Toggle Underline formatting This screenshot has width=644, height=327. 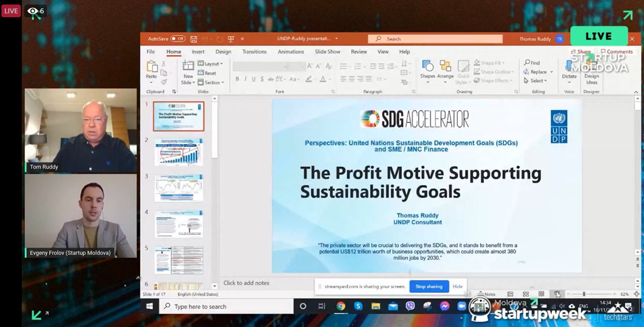click(x=254, y=79)
